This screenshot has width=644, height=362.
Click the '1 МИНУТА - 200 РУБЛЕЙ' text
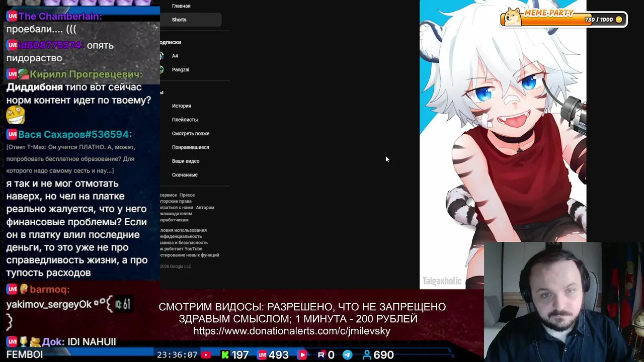click(x=357, y=319)
